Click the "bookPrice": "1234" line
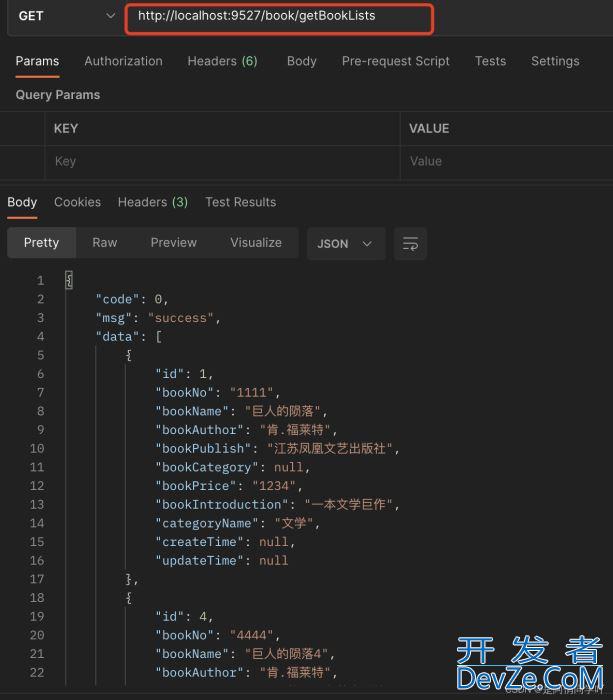This screenshot has width=613, height=700. (229, 486)
